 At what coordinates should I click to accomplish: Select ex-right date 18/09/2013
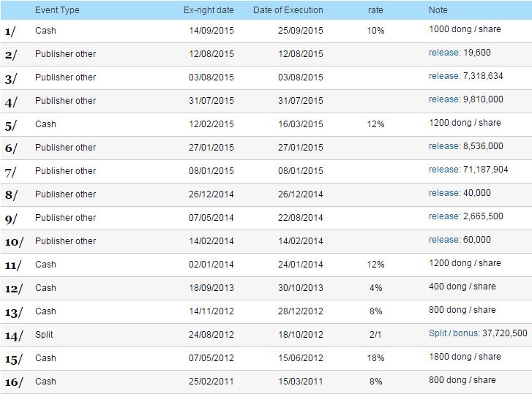pos(211,287)
